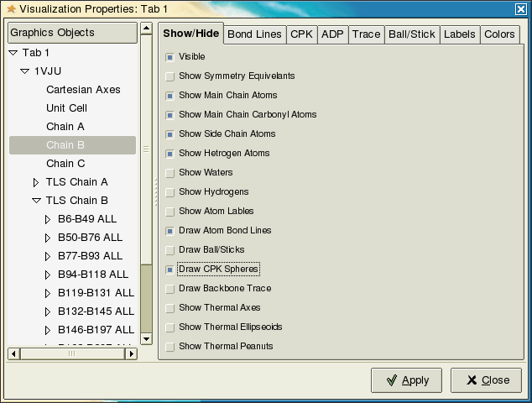This screenshot has height=403, width=532.
Task: Apply the visualization changes
Action: pyautogui.click(x=406, y=380)
